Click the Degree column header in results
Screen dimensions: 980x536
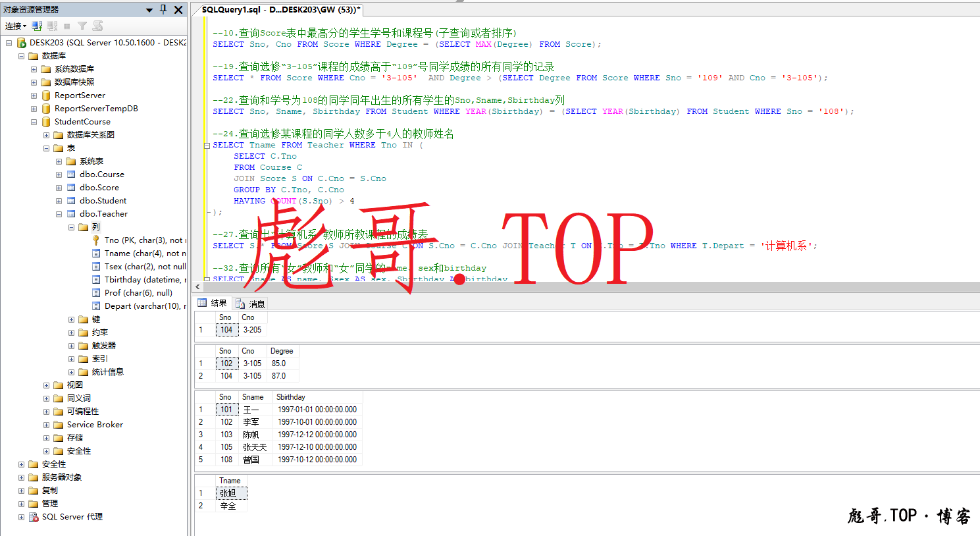coord(282,351)
